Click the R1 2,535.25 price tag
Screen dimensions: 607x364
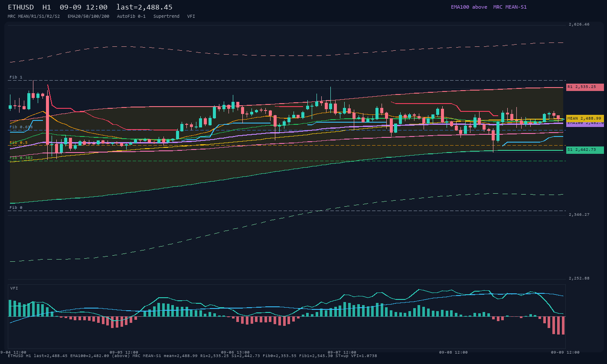pos(585,87)
